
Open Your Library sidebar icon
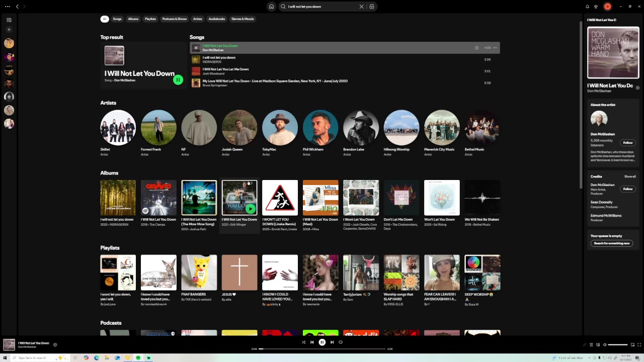point(9,20)
